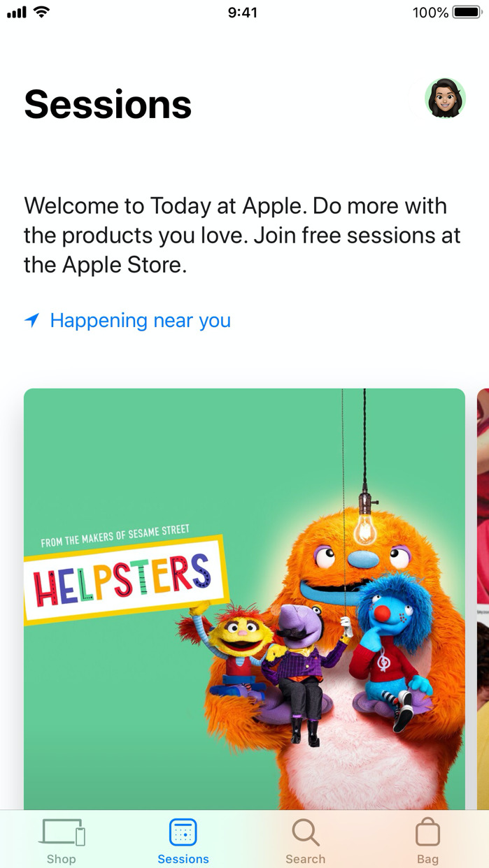Screen dimensions: 489x868
Task: Open the Bag icon
Action: click(x=427, y=832)
